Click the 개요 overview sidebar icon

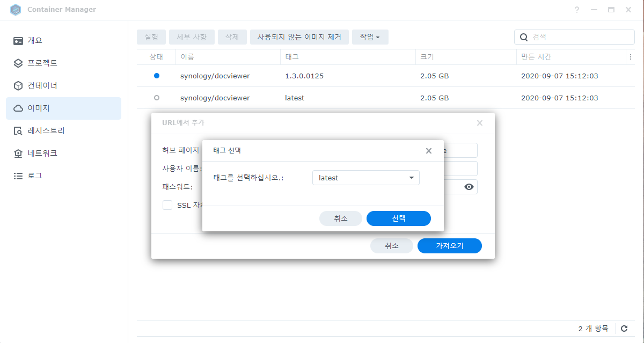pos(18,41)
